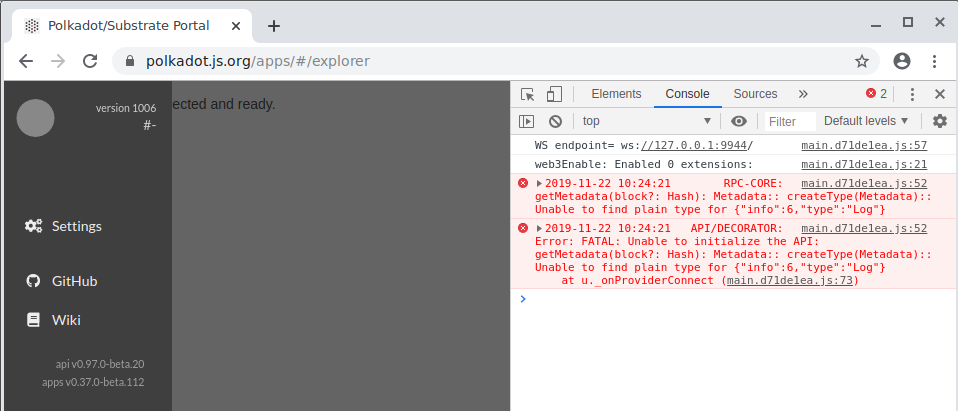Screen dimensions: 958x411
Task: Click the red icon on RPC-CORE error
Action: [523, 183]
